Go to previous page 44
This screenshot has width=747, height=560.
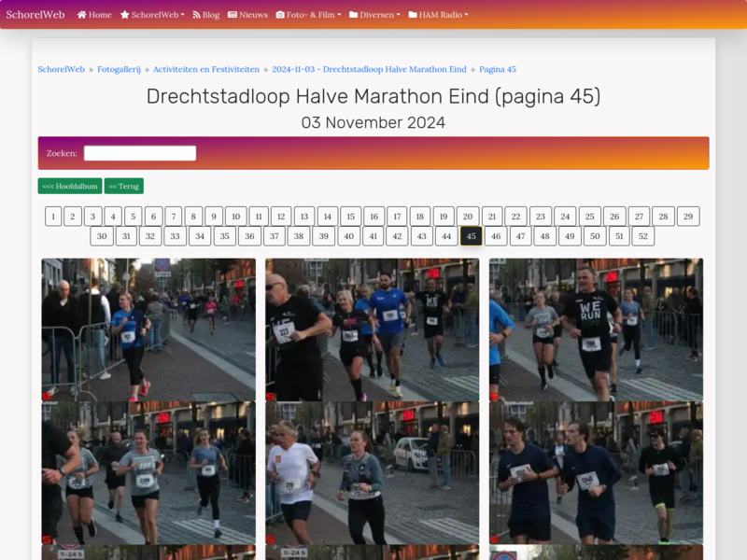(x=446, y=236)
